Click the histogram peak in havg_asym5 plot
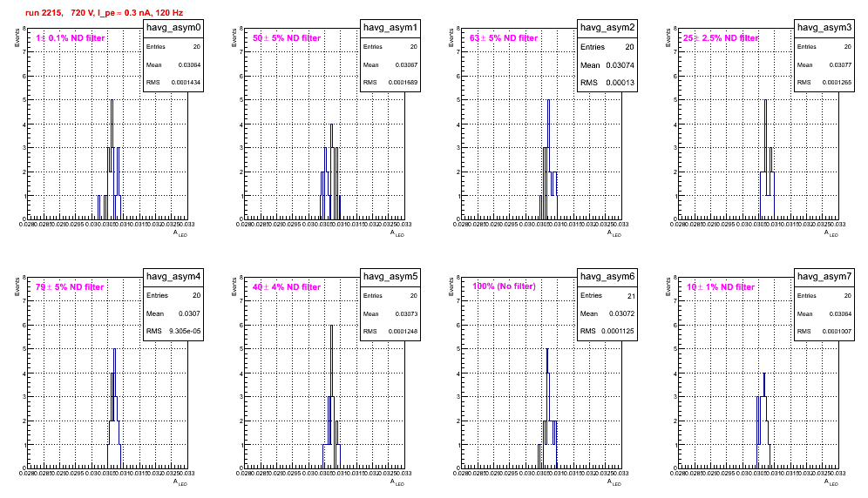 (x=331, y=326)
